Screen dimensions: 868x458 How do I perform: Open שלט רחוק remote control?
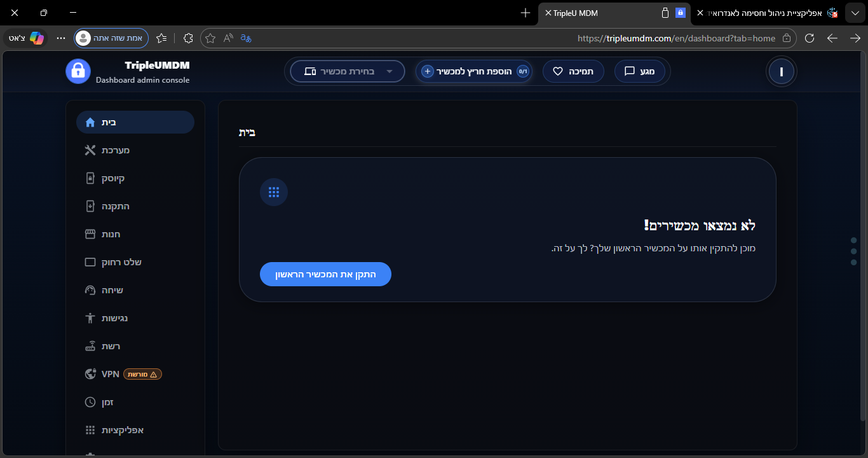(x=113, y=262)
